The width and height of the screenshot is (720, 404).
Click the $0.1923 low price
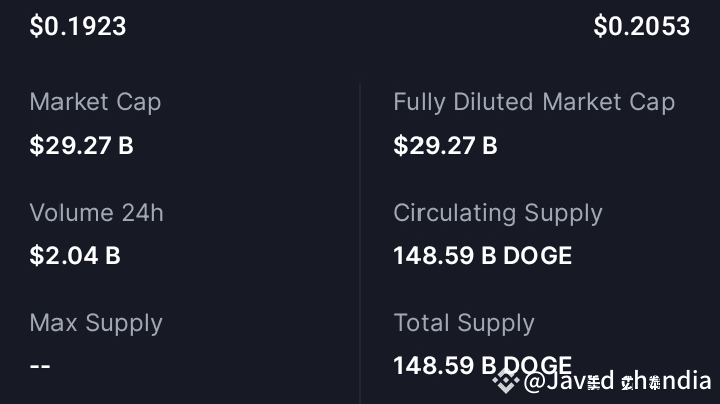click(78, 26)
